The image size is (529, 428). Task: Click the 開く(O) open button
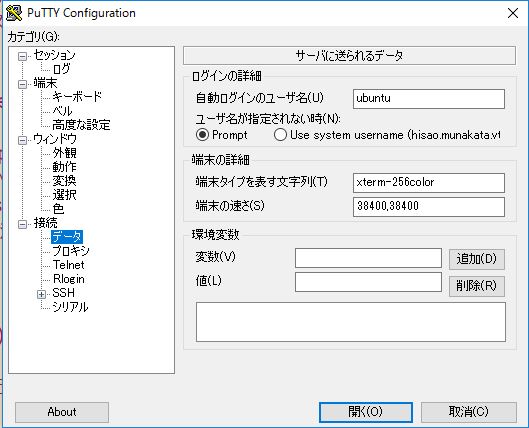point(366,412)
